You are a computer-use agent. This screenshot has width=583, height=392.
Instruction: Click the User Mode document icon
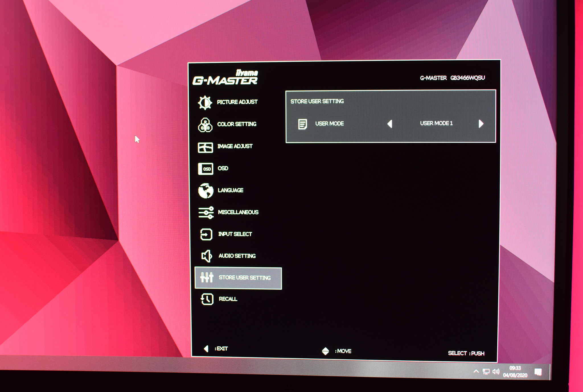[302, 124]
